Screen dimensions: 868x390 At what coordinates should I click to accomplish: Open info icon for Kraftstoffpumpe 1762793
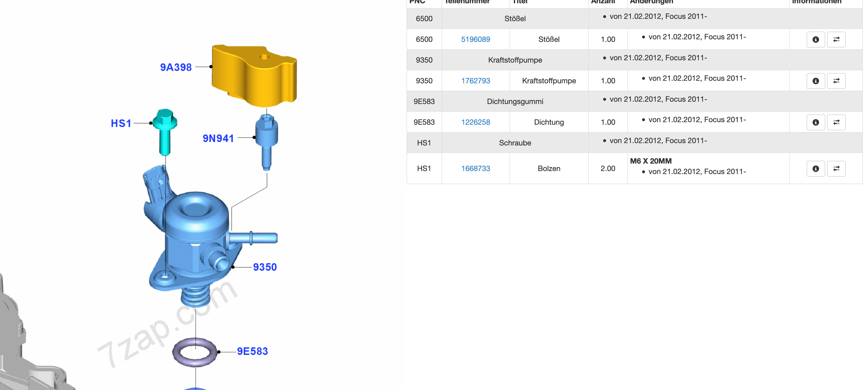(x=815, y=81)
